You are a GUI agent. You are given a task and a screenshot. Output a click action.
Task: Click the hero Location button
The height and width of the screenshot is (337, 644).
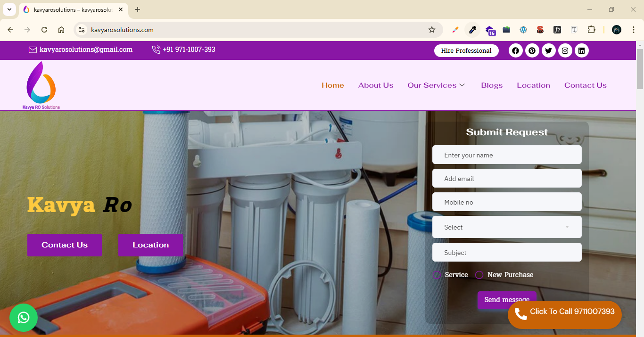150,245
